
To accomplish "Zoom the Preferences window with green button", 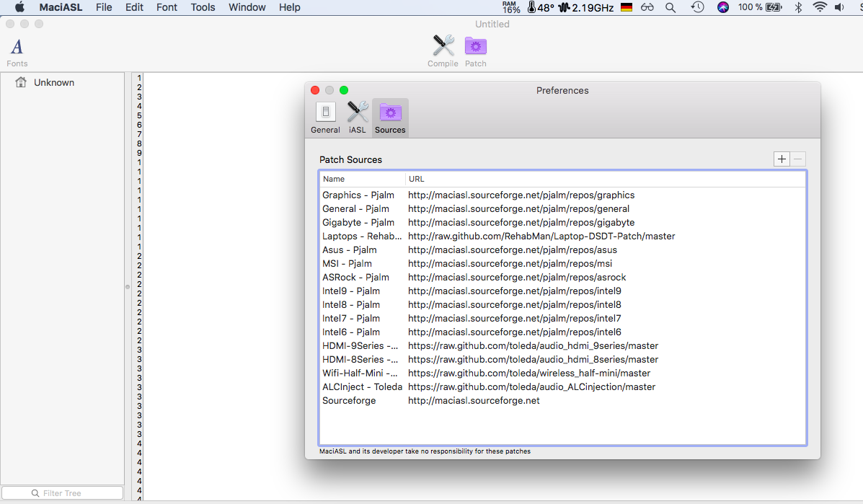I will click(344, 90).
